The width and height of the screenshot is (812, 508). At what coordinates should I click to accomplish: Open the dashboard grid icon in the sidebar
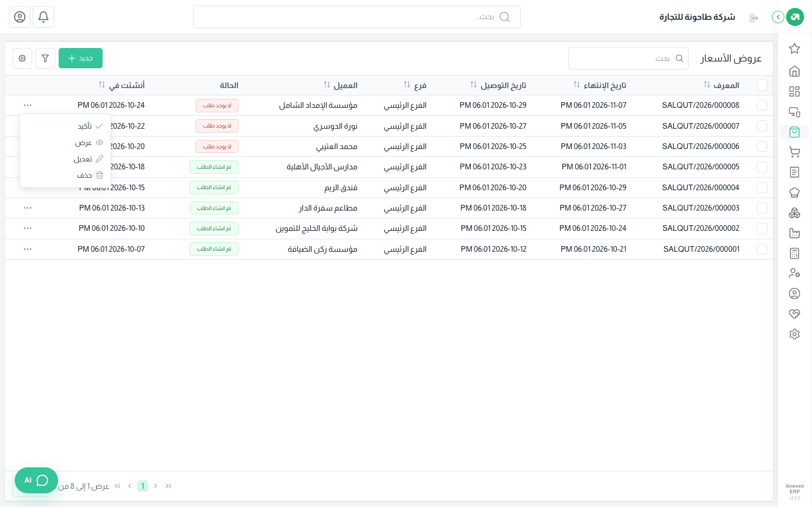[x=795, y=91]
